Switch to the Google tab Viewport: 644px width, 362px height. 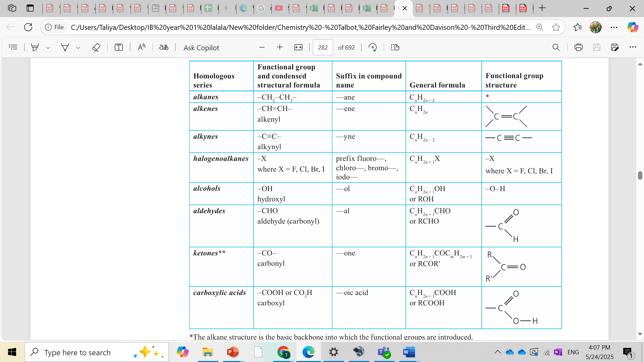point(262,8)
